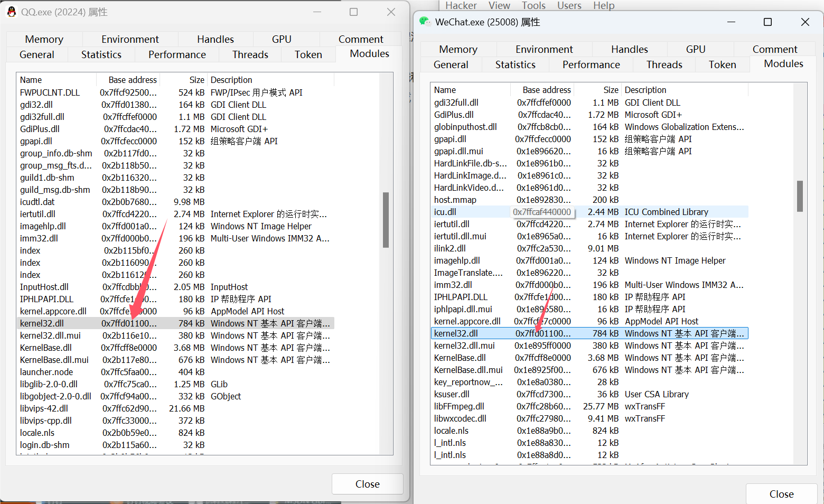
Task: Open Threads tab in QQ.exe window
Action: pyautogui.click(x=250, y=54)
